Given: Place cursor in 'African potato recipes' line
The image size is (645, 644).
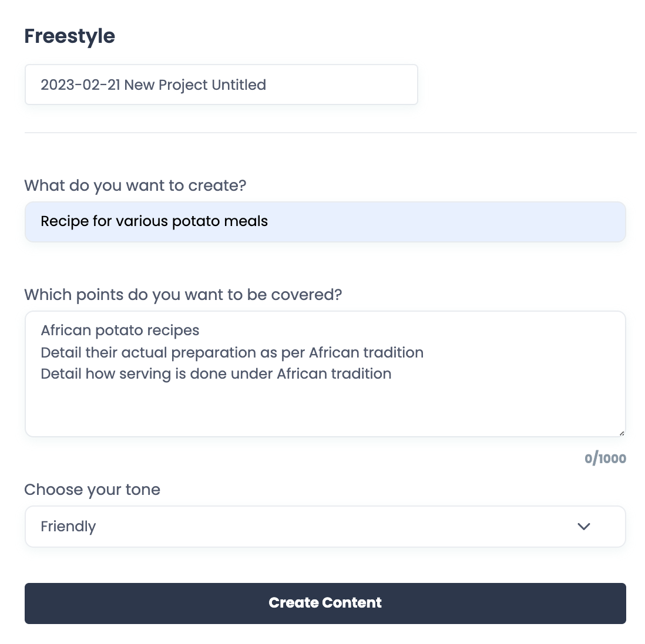Looking at the screenshot, I should tap(120, 331).
